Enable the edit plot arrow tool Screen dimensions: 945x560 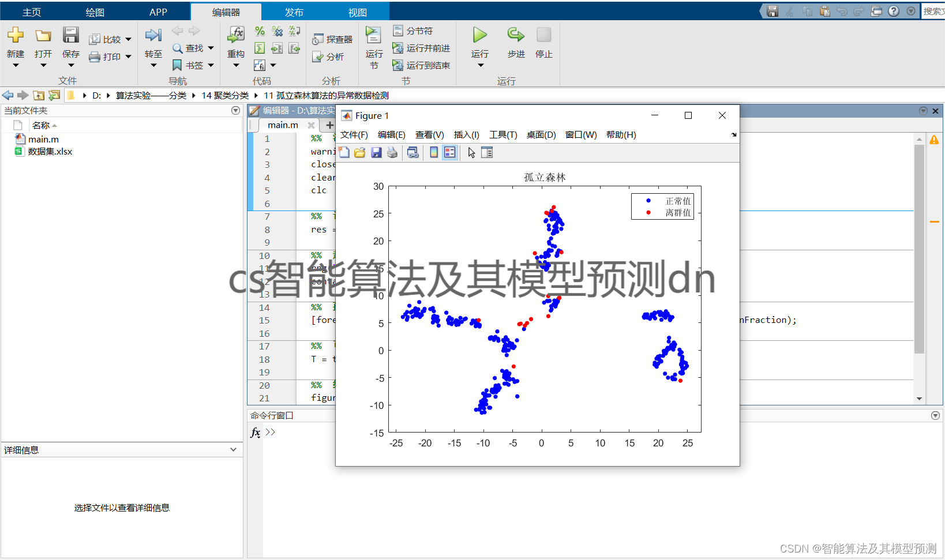pos(471,152)
